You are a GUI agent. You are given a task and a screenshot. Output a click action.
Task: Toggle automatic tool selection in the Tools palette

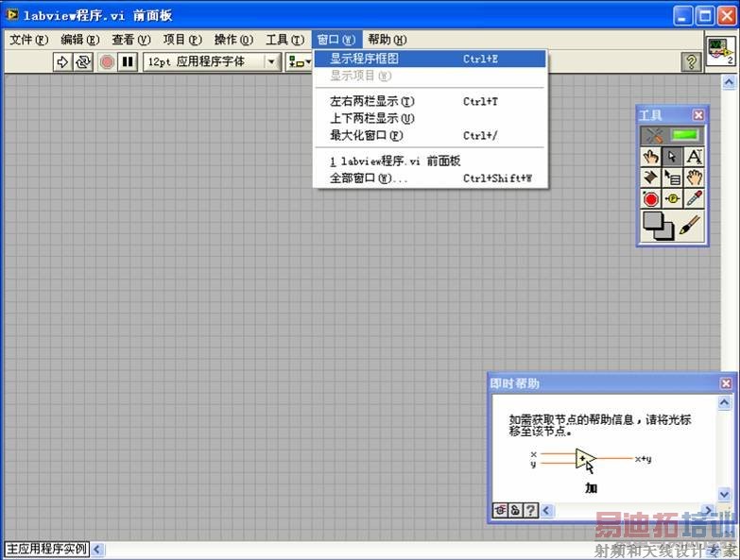click(x=673, y=136)
